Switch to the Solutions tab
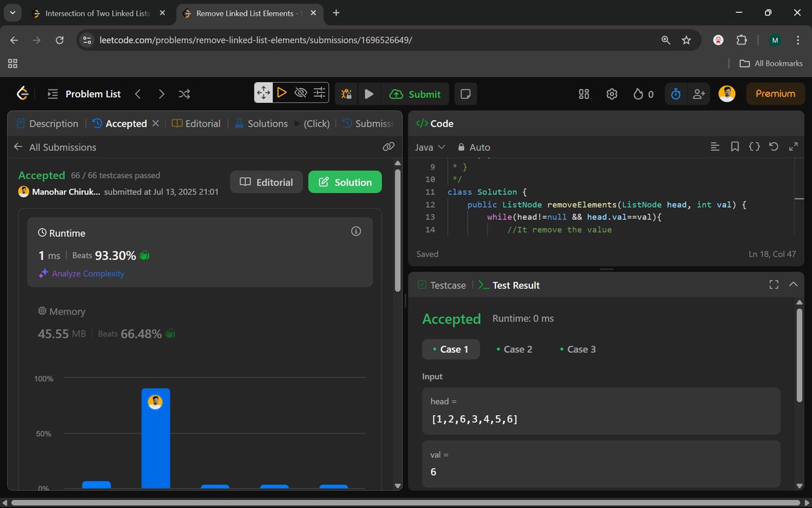 pos(261,123)
